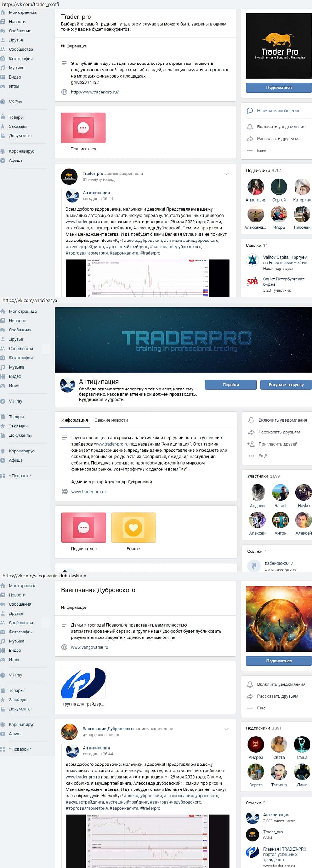
Task: Click the Главная TRADER-PRO portal logo icon
Action: click(252, 852)
